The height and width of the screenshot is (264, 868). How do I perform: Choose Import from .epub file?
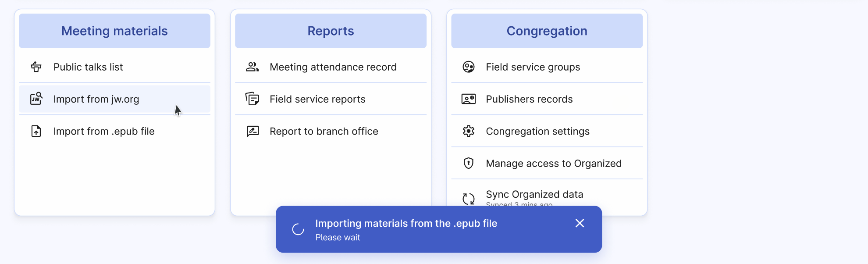(x=104, y=131)
